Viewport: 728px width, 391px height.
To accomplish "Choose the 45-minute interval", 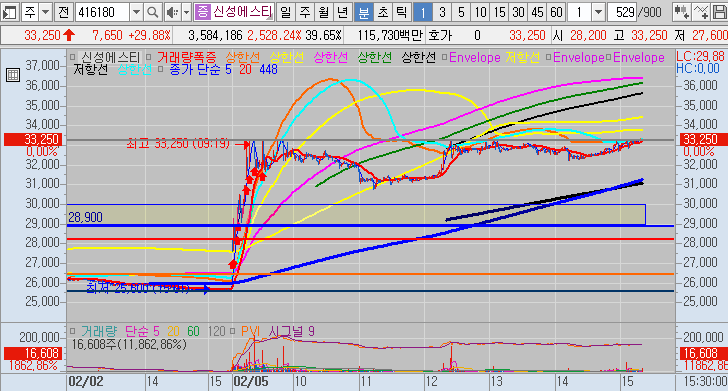I will point(537,12).
